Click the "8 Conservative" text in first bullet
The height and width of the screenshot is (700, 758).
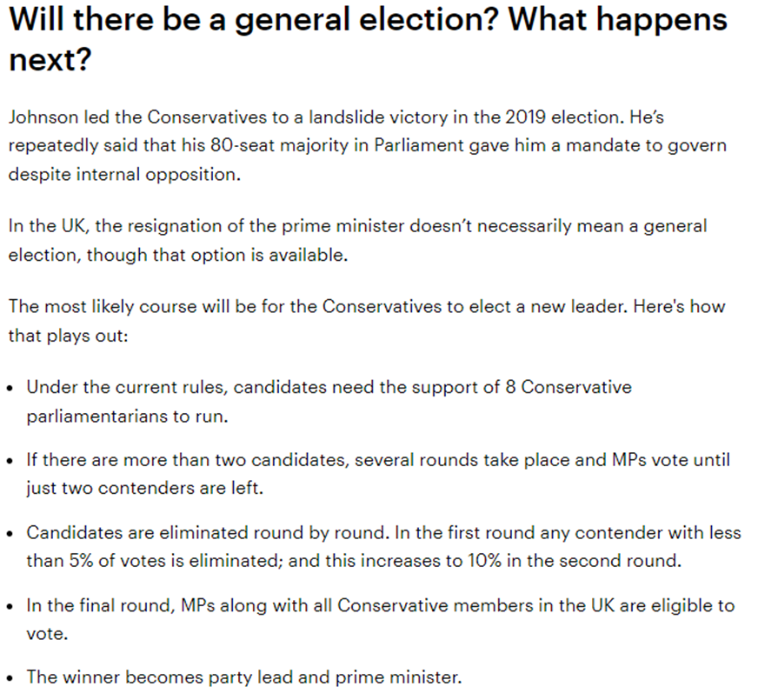click(568, 387)
